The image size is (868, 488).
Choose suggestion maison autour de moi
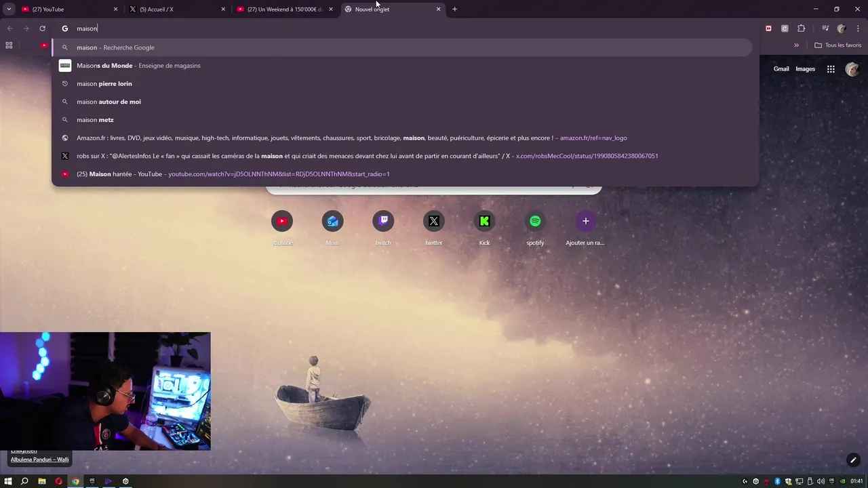coord(402,102)
